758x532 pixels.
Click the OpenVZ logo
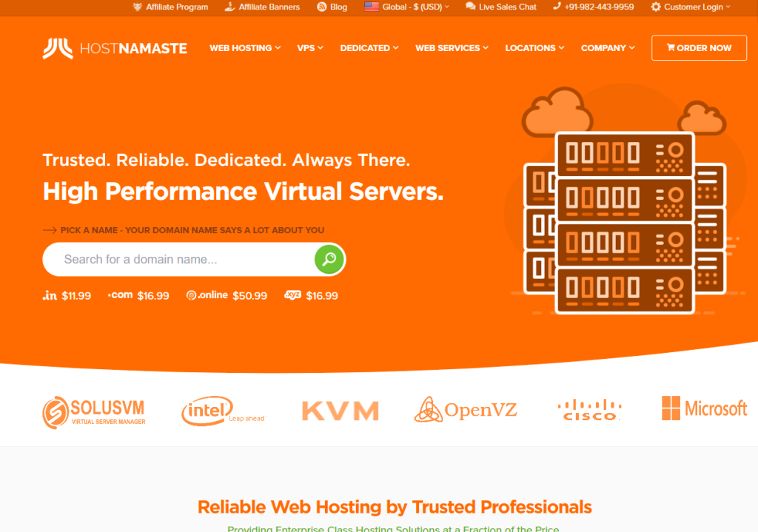[465, 410]
